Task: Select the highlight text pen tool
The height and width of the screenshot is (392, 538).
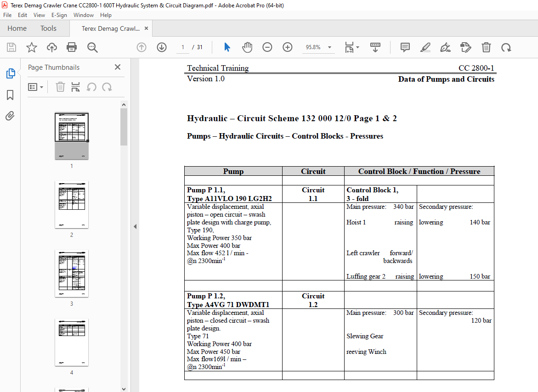Action: coord(425,47)
